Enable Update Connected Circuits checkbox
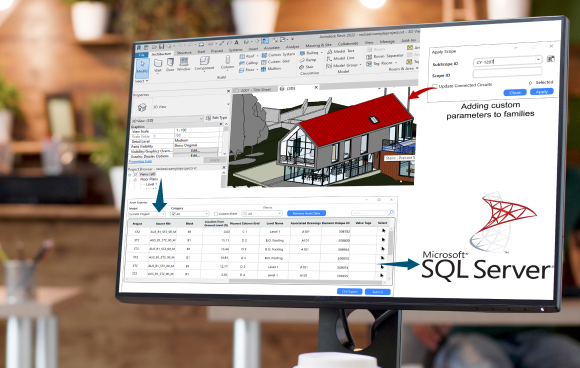Viewport: 580px width, 368px height. point(435,86)
